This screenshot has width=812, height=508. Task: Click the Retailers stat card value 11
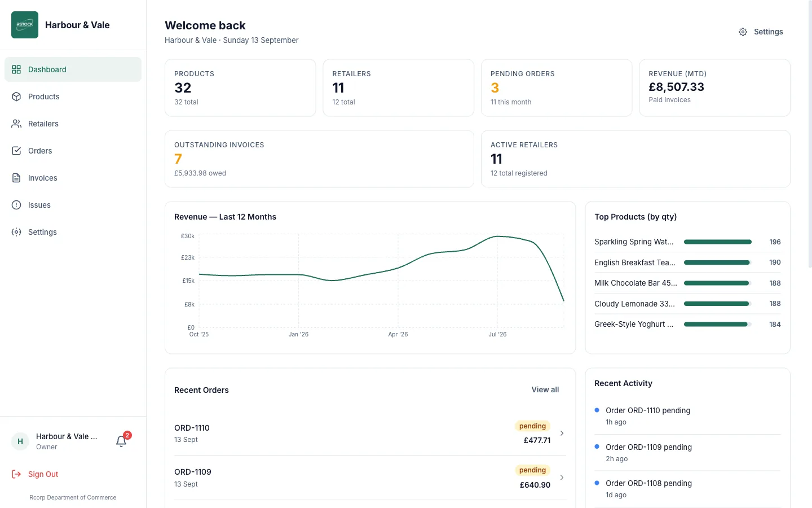(x=338, y=88)
